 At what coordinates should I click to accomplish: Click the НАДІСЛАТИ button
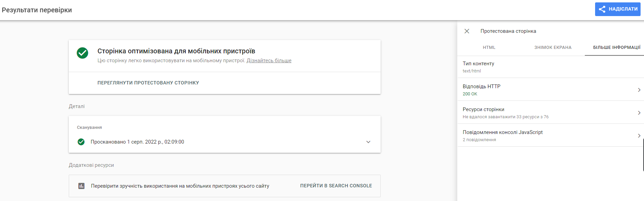[x=618, y=9]
